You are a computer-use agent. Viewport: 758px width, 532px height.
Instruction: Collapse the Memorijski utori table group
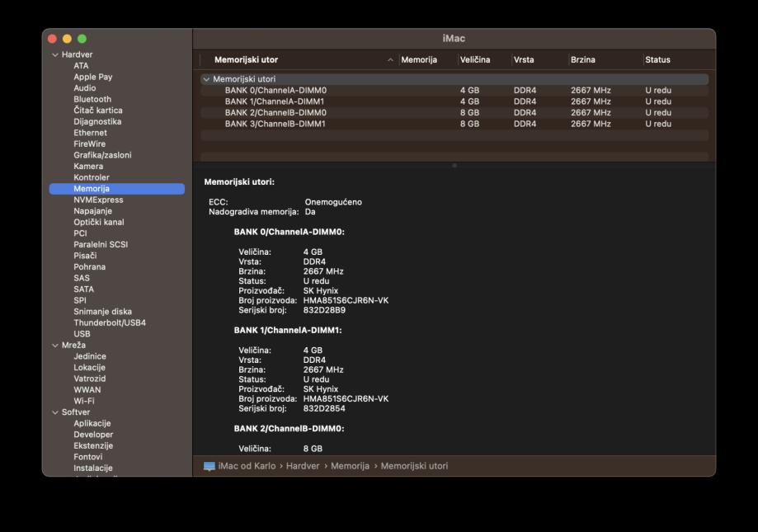pyautogui.click(x=206, y=80)
